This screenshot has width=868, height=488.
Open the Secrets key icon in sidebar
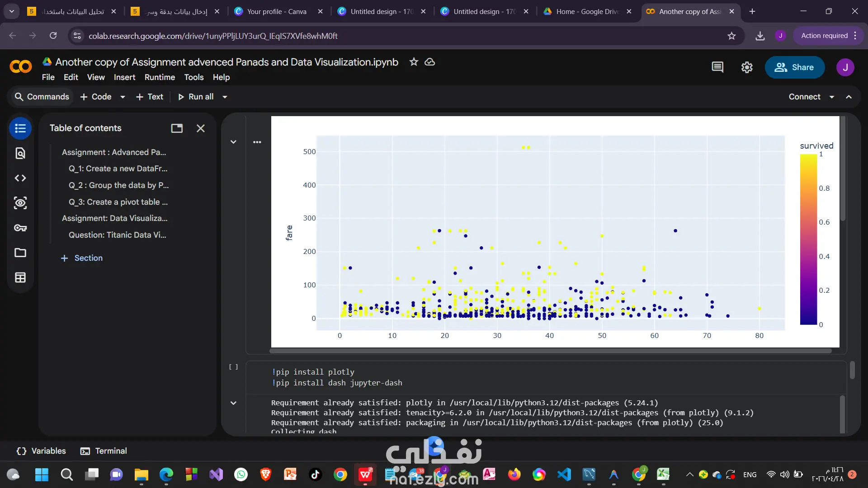pyautogui.click(x=20, y=228)
